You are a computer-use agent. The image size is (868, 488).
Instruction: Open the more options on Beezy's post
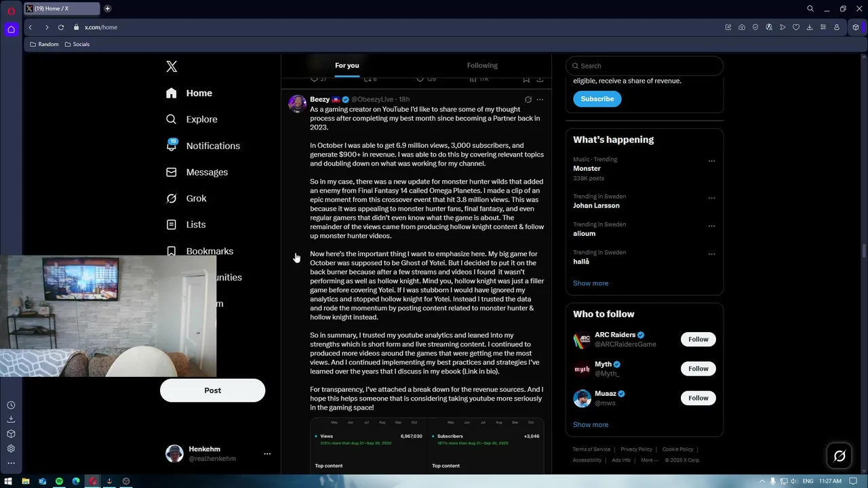(540, 100)
